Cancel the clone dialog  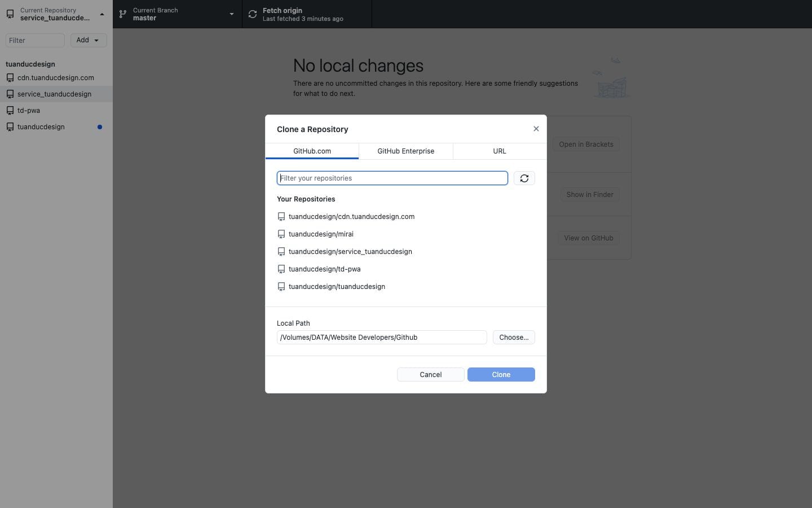[x=430, y=374]
